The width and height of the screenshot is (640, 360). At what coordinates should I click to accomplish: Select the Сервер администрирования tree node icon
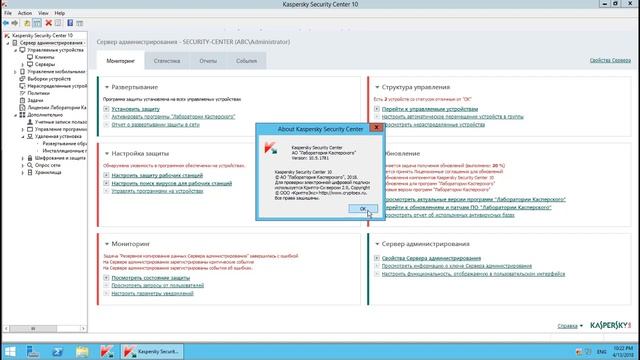(x=15, y=43)
